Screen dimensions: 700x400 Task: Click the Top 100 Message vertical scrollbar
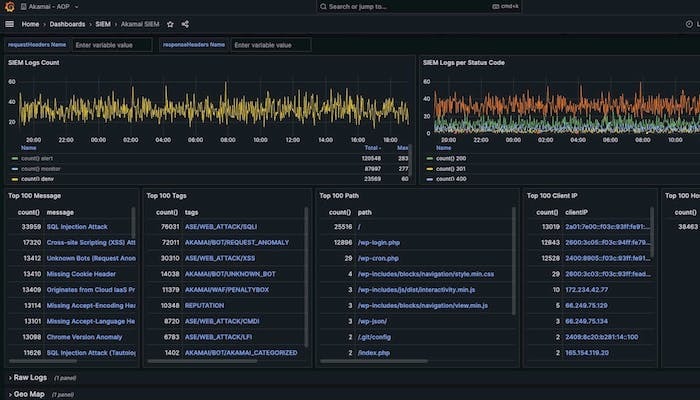[133, 222]
